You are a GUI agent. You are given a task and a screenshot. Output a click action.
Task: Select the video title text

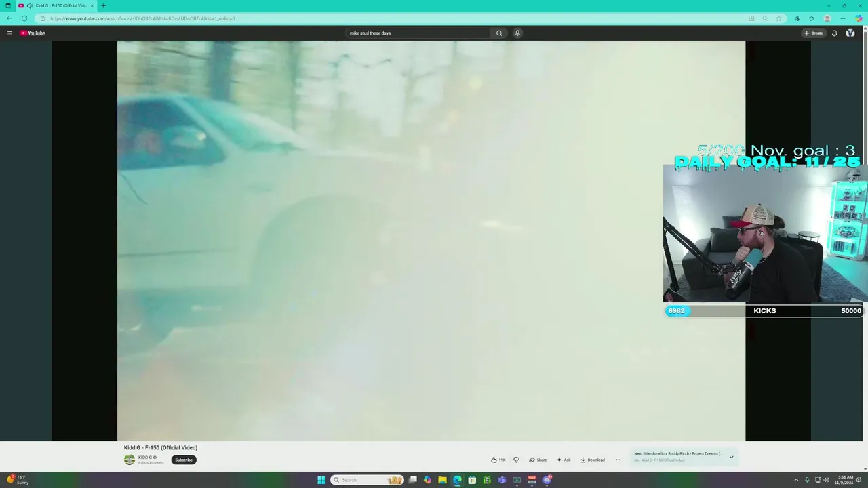point(161,448)
